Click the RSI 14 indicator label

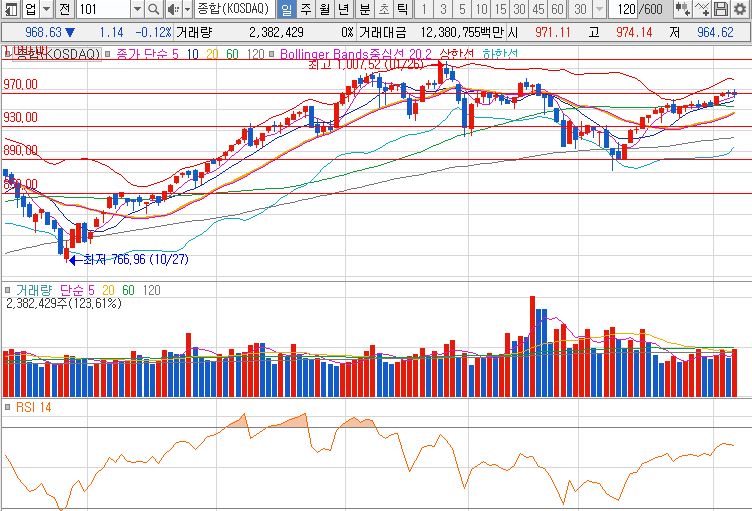tap(34, 407)
